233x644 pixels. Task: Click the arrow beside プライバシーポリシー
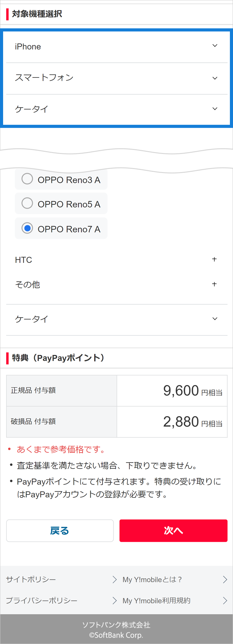coord(114,600)
